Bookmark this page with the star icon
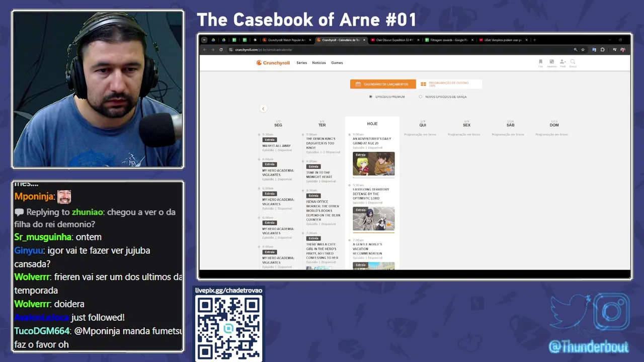This screenshot has width=644, height=362. pyautogui.click(x=583, y=50)
